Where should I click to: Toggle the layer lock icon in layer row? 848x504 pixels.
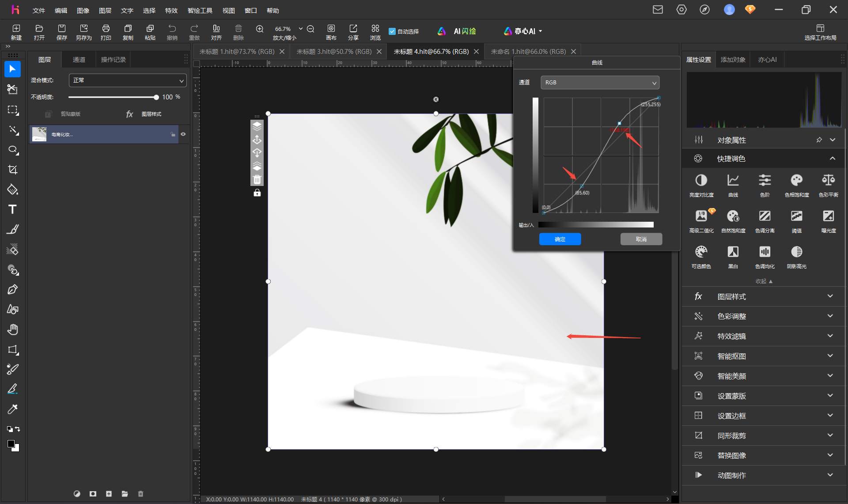tap(173, 134)
